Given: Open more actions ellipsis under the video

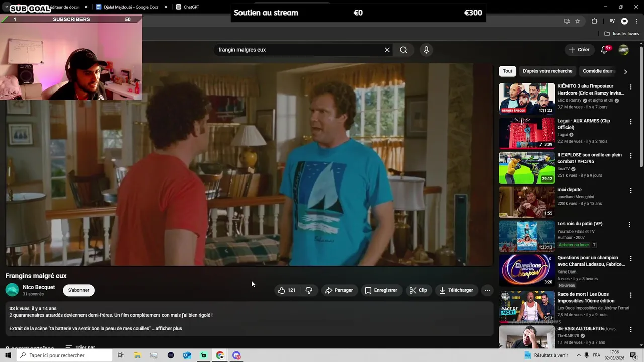Looking at the screenshot, I should coord(487,290).
